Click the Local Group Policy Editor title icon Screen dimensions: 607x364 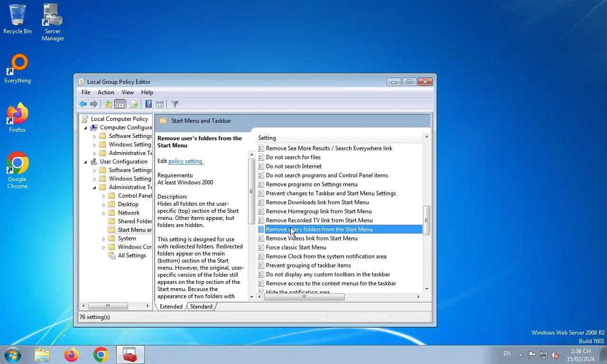[x=82, y=82]
